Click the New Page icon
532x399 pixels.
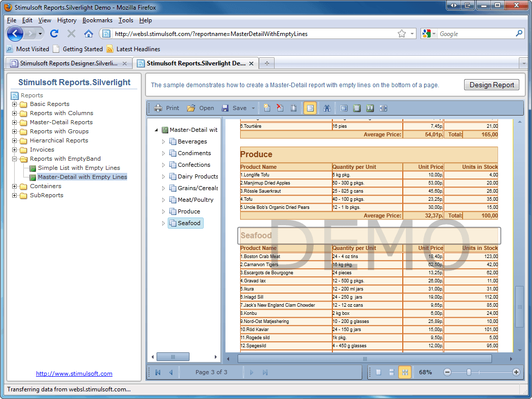coord(267,108)
